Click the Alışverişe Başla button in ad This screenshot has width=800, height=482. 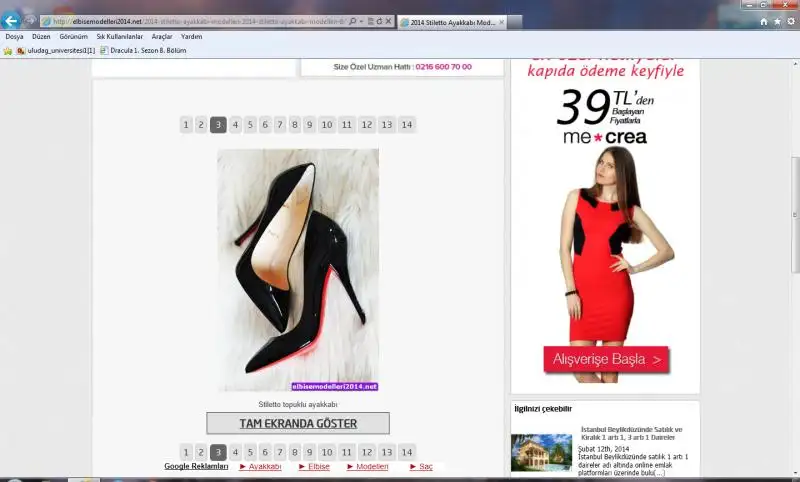[606, 360]
